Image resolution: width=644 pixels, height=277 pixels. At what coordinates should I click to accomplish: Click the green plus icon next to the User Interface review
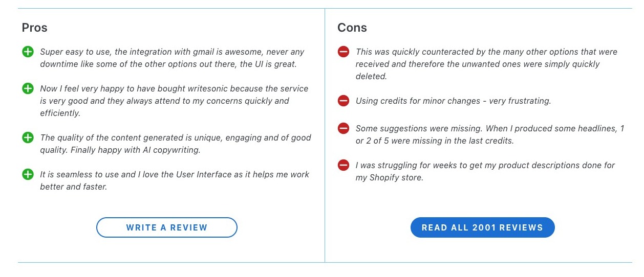[x=28, y=174]
